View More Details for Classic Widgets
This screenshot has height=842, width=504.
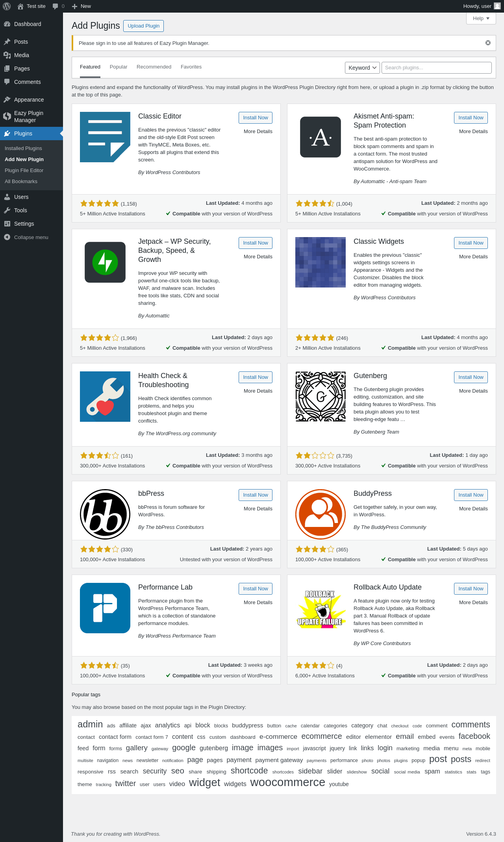(473, 257)
